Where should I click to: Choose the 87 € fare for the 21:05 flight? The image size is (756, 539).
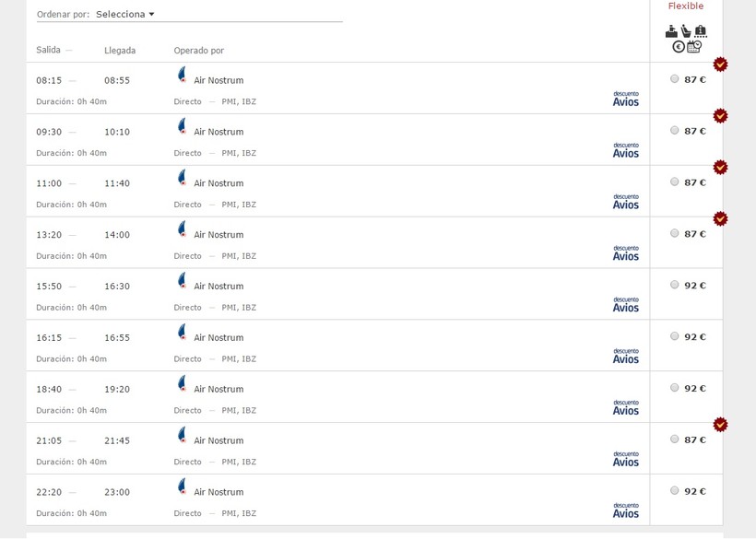click(x=675, y=439)
